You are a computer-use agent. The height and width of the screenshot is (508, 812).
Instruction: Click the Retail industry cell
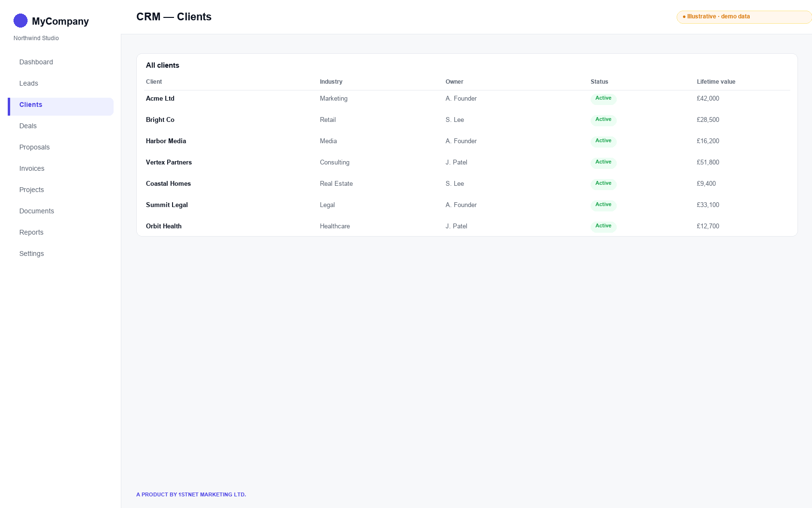(328, 120)
